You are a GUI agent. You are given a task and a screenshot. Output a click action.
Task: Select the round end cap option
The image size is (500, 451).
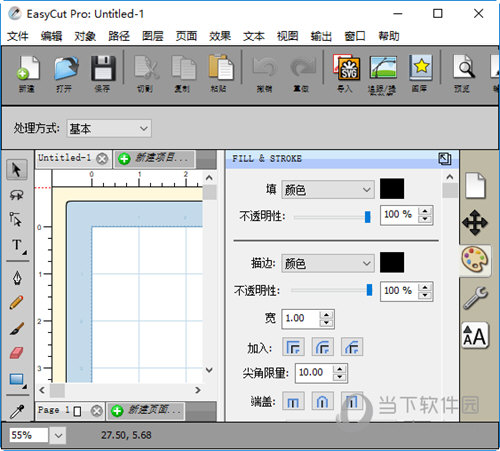pos(322,401)
